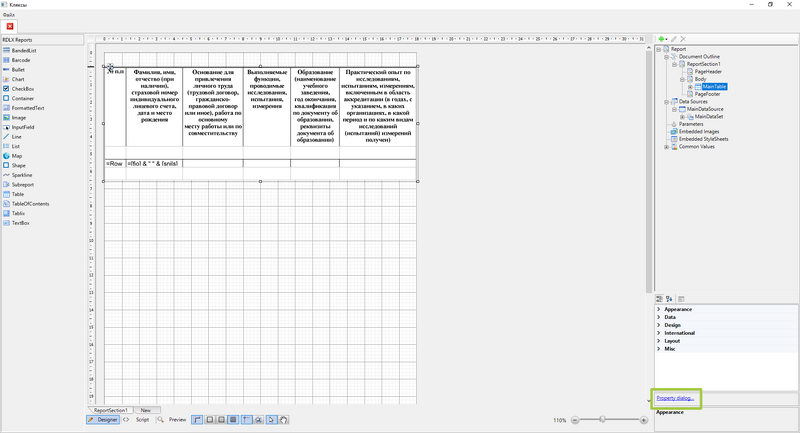Image resolution: width=800 pixels, height=433 pixels.
Task: Activate the pan hand tool
Action: click(x=284, y=420)
